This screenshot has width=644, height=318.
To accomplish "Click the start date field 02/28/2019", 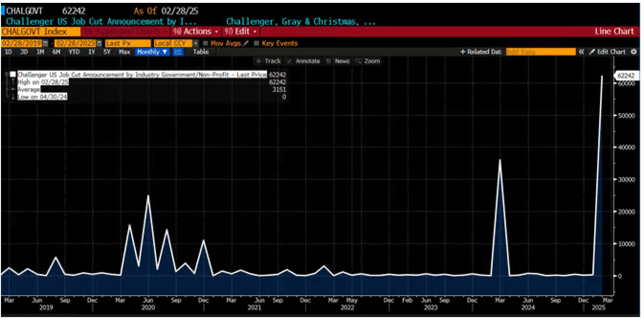I will (22, 43).
